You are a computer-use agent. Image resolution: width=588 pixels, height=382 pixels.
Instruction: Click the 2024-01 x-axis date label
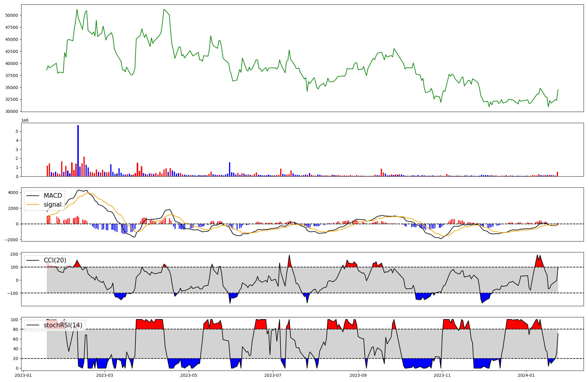[526, 375]
